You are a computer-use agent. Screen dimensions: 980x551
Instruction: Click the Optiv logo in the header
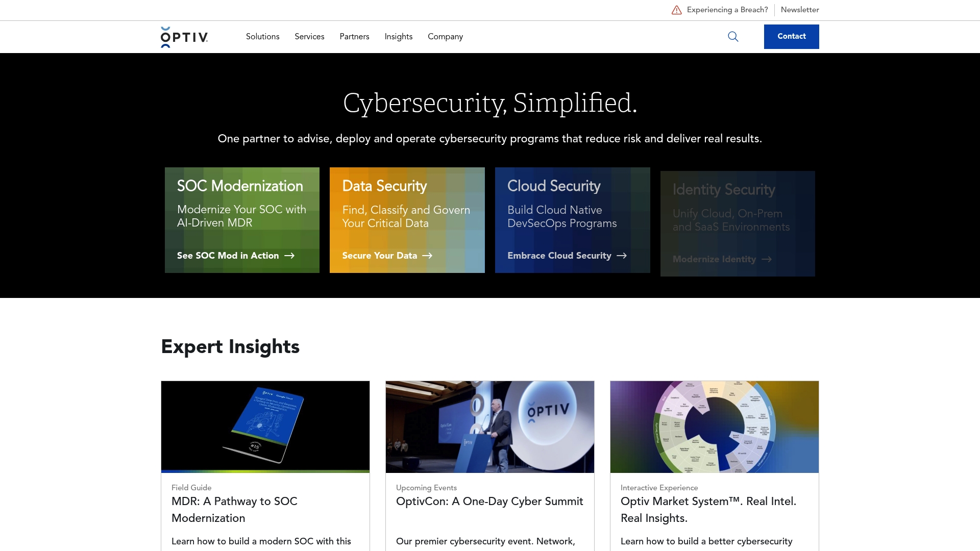tap(184, 37)
